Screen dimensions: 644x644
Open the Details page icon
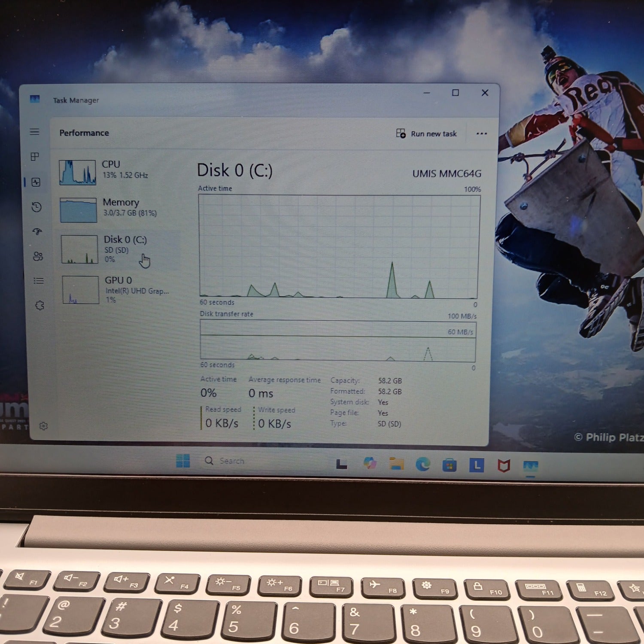pos(39,281)
